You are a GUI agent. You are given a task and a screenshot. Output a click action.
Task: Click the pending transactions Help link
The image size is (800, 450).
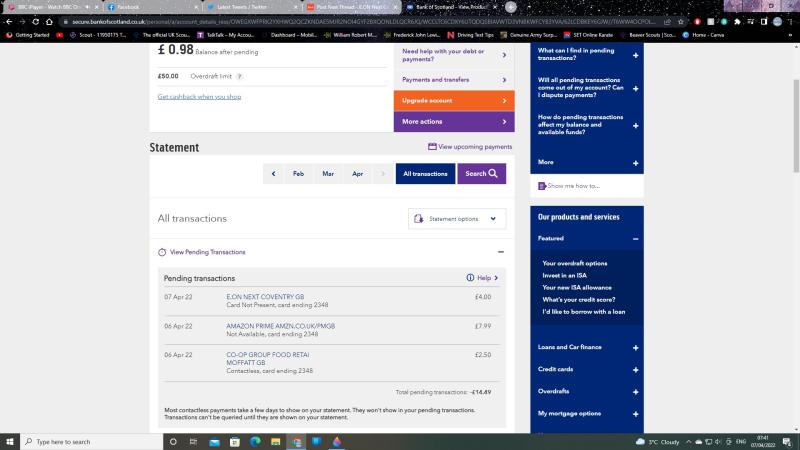tap(483, 278)
